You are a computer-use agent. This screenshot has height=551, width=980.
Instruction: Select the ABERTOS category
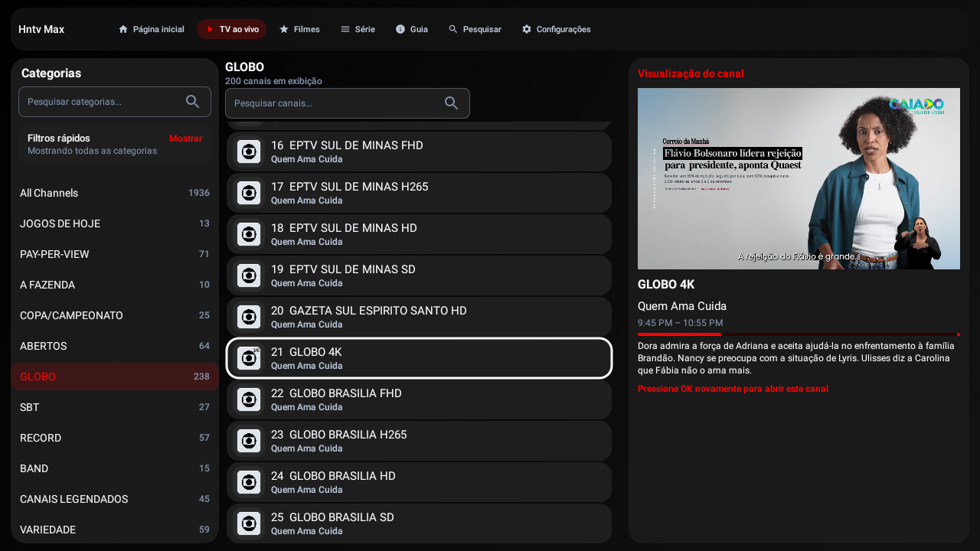coord(115,346)
